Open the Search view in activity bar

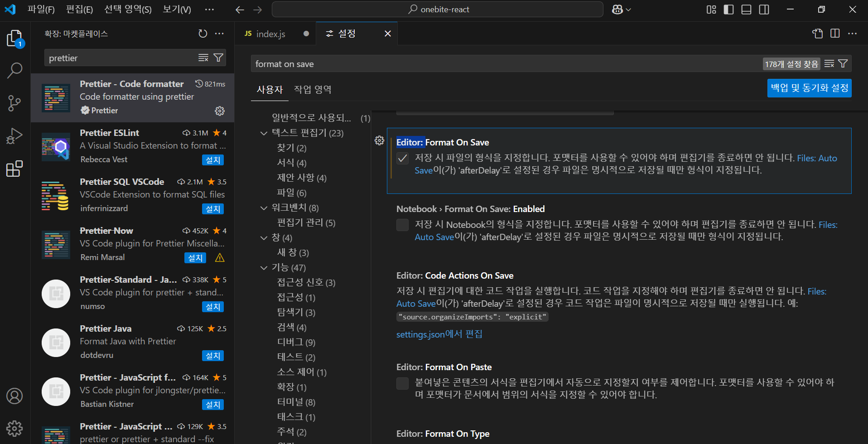click(x=14, y=71)
